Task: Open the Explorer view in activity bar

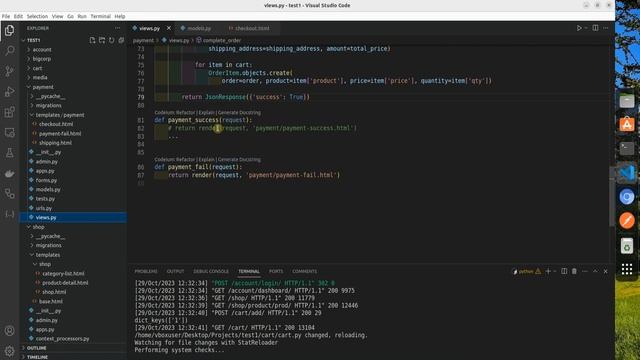Action: tap(9, 31)
